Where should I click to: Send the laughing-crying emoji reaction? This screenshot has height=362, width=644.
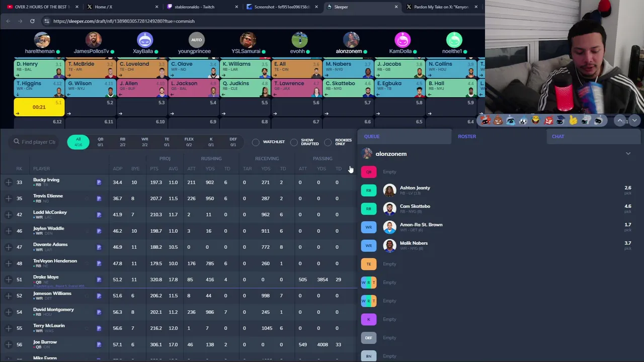point(535,121)
